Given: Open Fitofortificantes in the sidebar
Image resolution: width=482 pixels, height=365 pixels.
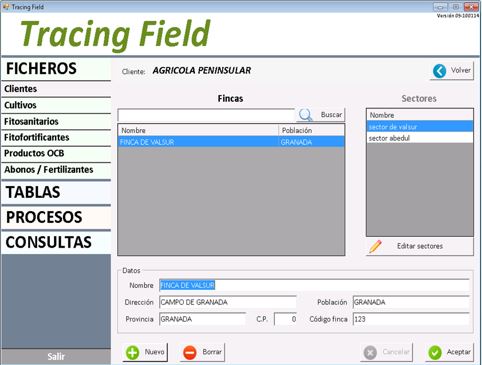Looking at the screenshot, I should tap(56, 137).
